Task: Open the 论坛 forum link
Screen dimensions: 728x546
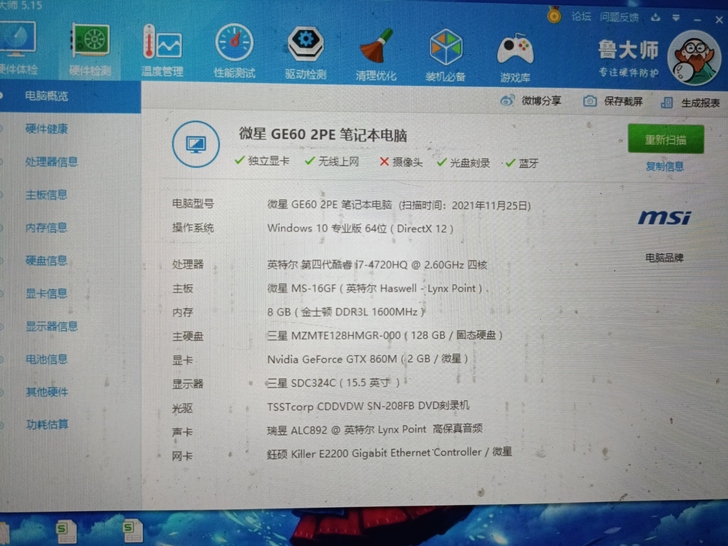Action: [581, 17]
